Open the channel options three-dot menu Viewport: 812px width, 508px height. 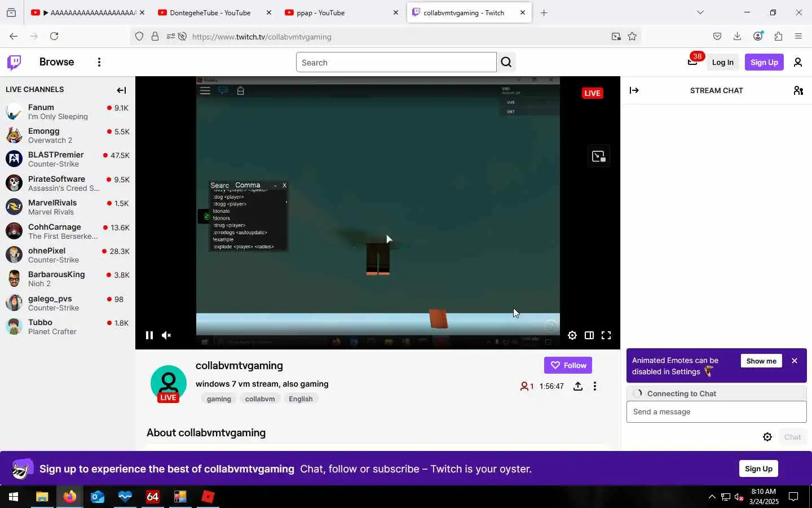(x=595, y=386)
